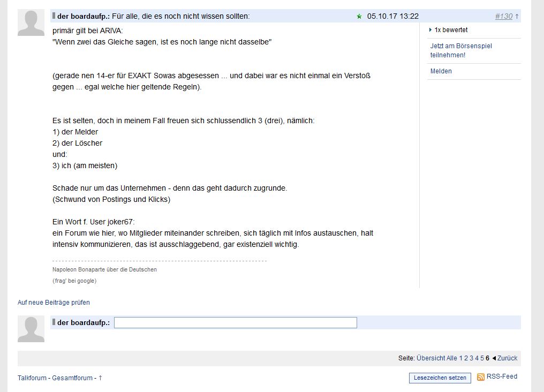544x392 pixels.
Task: Open the Gesamtforum link
Action: click(73, 378)
